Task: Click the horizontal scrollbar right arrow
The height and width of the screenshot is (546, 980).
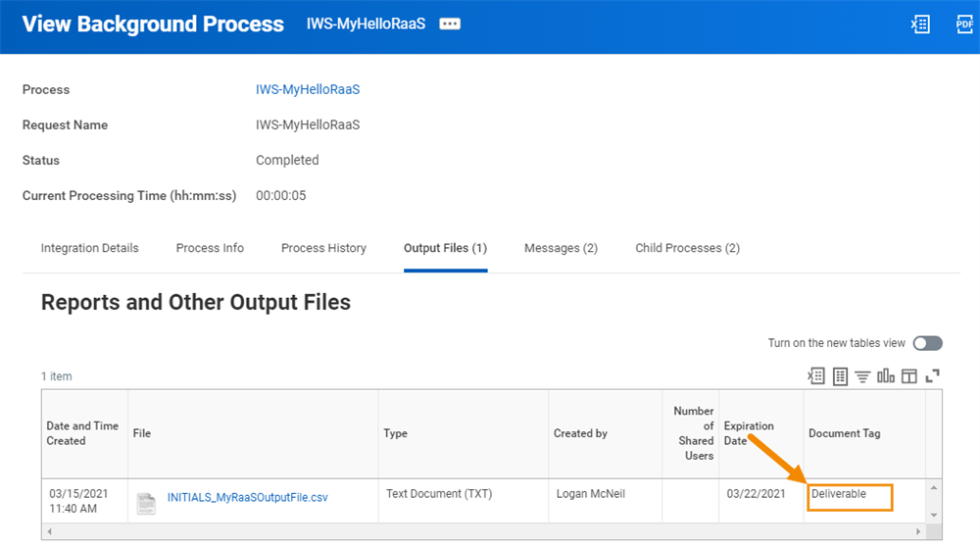Action: click(x=918, y=531)
